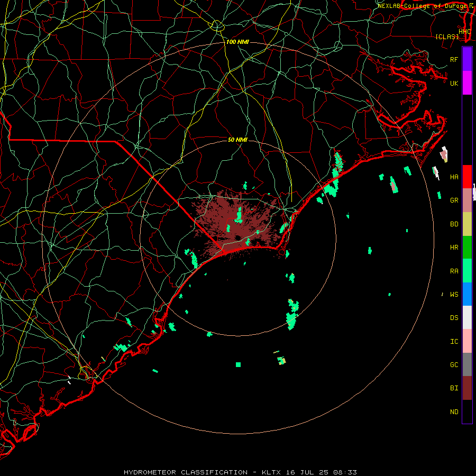
Task: Click the 'RA' legend label
Action: coord(454,271)
